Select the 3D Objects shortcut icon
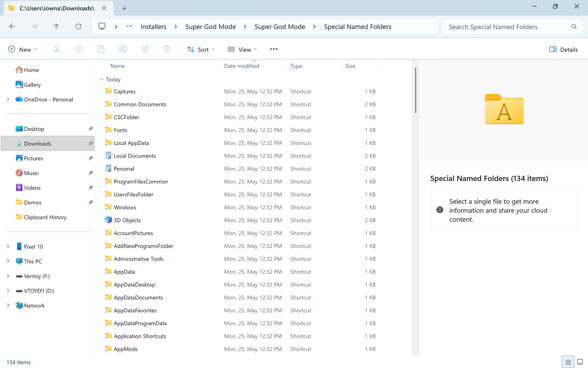588x368 pixels. point(108,220)
